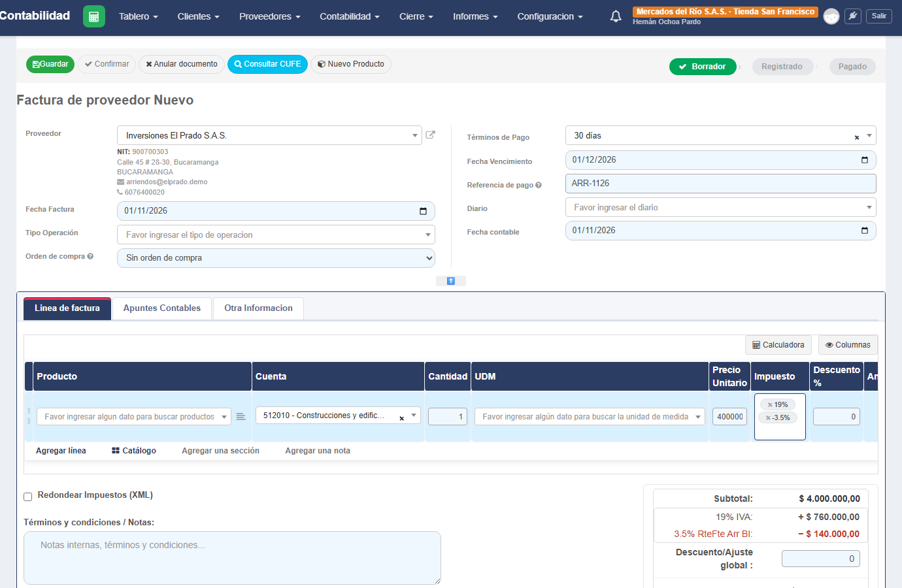
Task: Click the line description icon beside the product field
Action: tap(241, 417)
